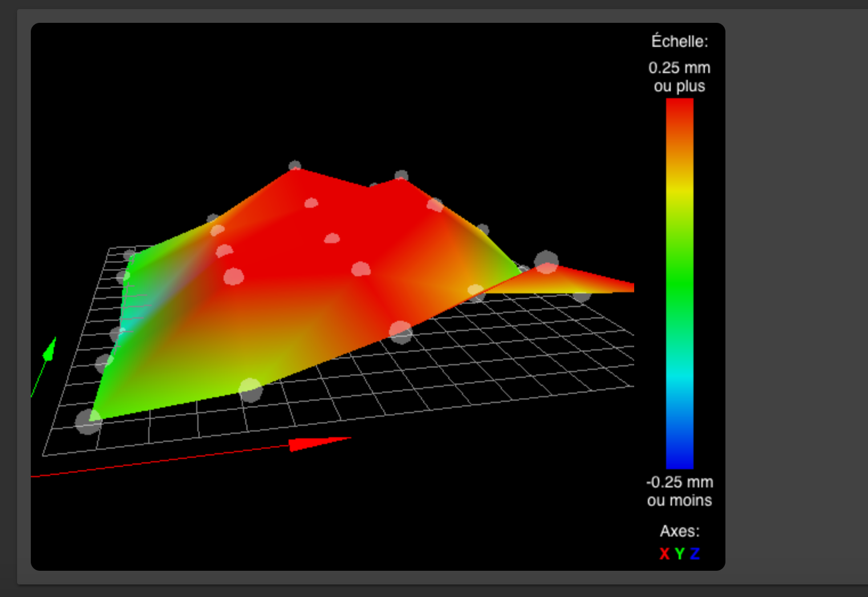Screen dimensions: 868x597
Task: Click the red X-axis arrowhead
Action: (x=319, y=443)
